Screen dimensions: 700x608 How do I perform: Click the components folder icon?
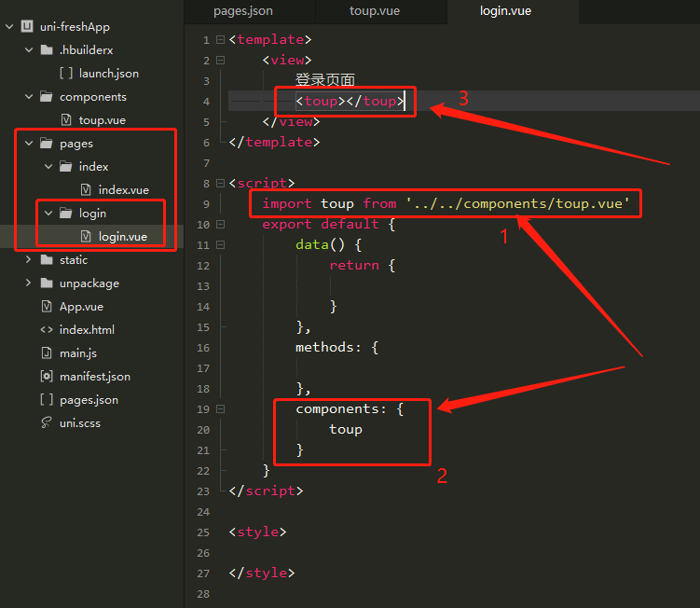click(x=47, y=96)
